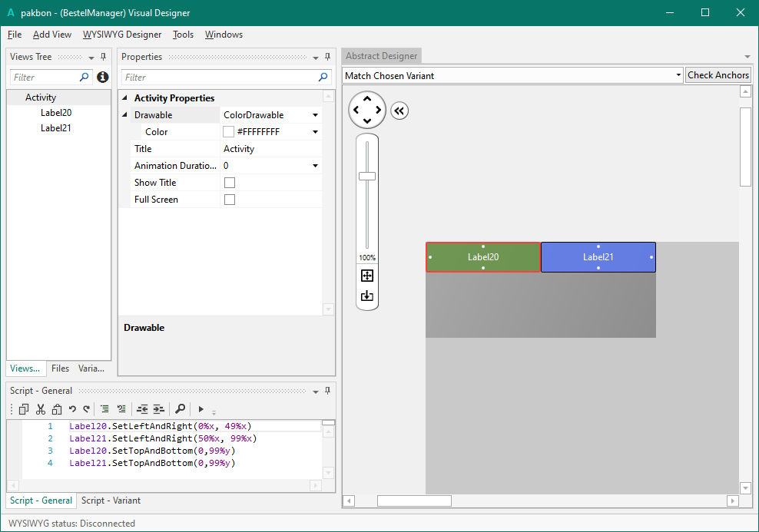
Task: Click the magnifier Find icon in script toolbar
Action: (x=180, y=409)
